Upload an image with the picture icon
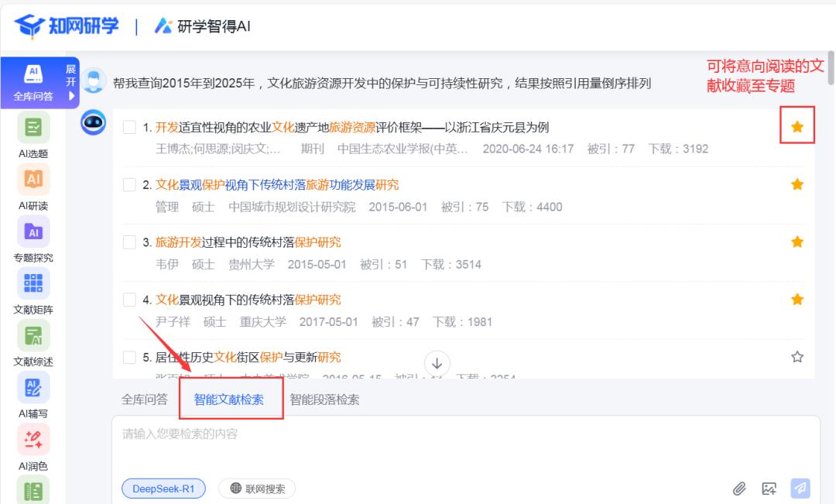The image size is (836, 504). click(x=769, y=488)
